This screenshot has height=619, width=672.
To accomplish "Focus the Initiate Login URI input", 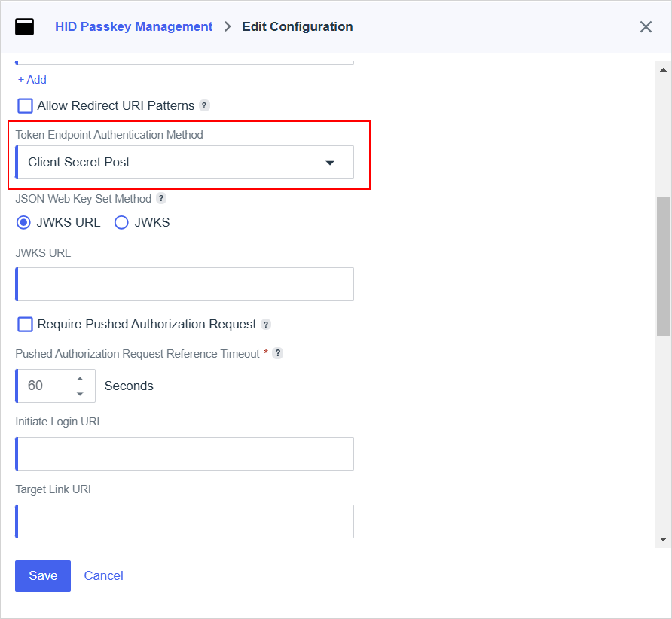I will tap(185, 454).
